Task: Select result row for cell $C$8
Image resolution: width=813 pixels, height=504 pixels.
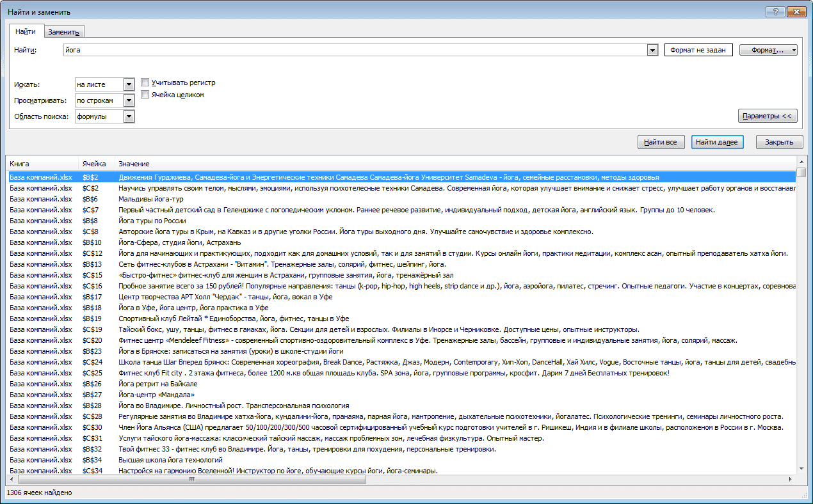Action: coord(401,232)
